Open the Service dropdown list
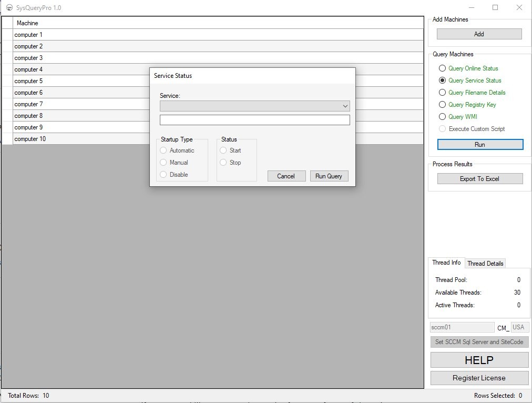532x403 pixels. (x=255, y=106)
